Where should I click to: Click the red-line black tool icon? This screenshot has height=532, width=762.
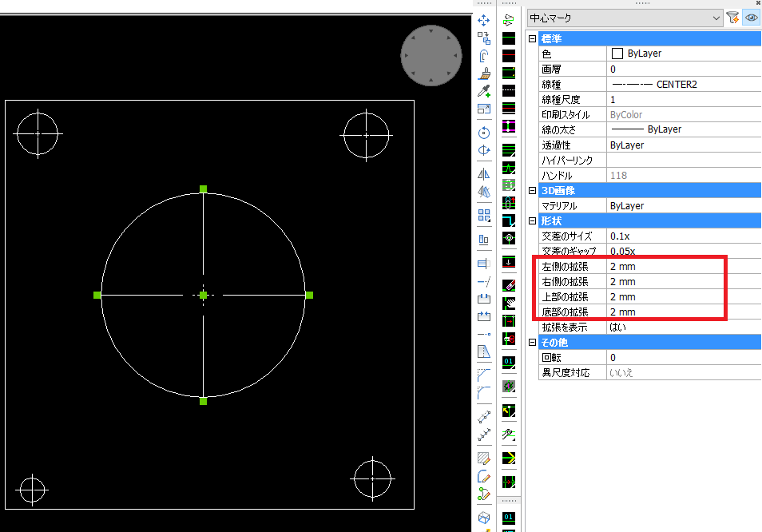[509, 56]
